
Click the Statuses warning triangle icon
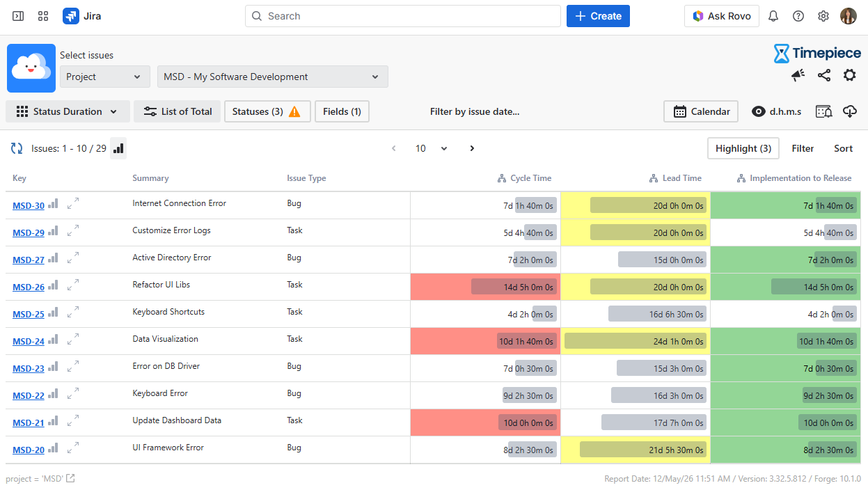point(294,111)
